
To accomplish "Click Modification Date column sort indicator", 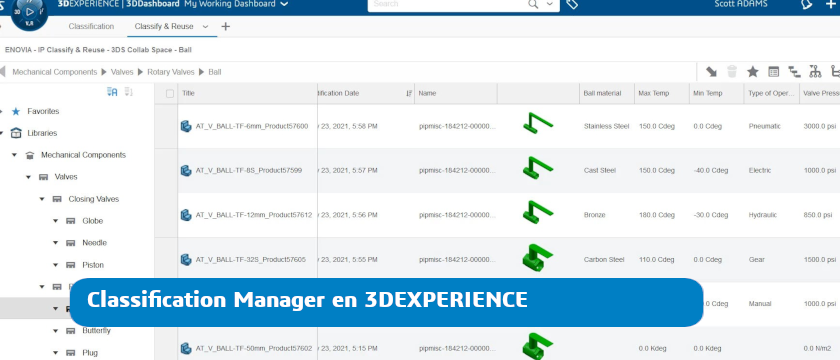I will [409, 93].
